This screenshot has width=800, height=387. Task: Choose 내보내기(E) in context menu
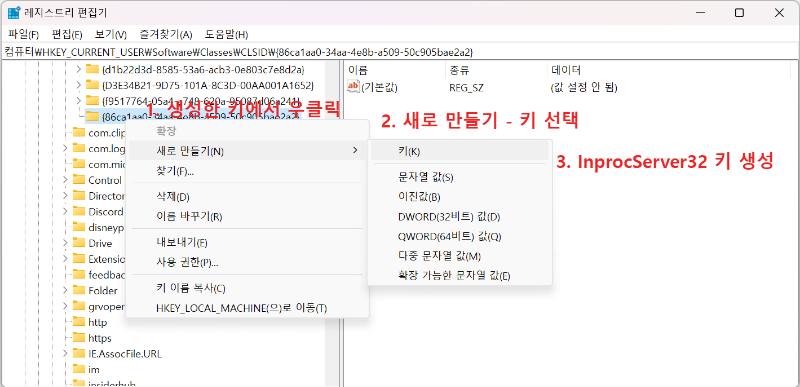(247, 242)
